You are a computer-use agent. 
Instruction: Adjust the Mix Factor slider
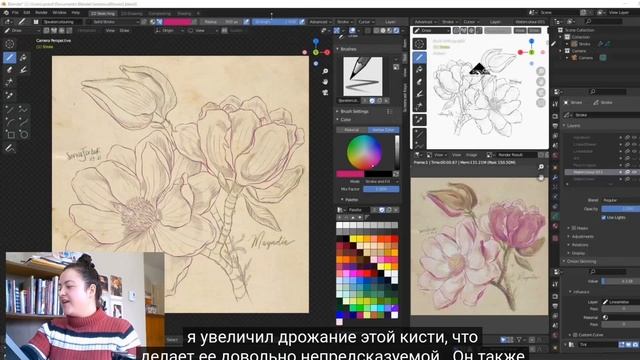pyautogui.click(x=381, y=189)
